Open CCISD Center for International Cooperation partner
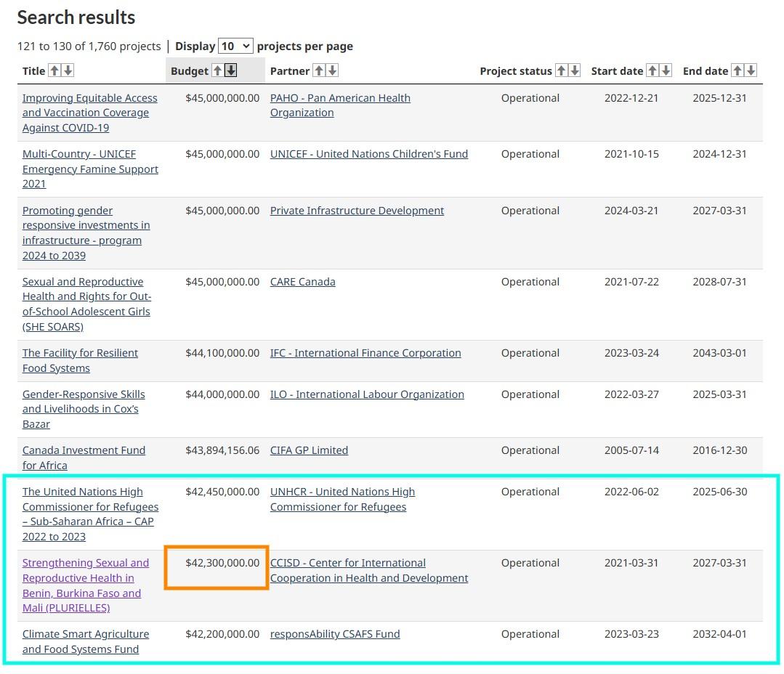 click(370, 571)
